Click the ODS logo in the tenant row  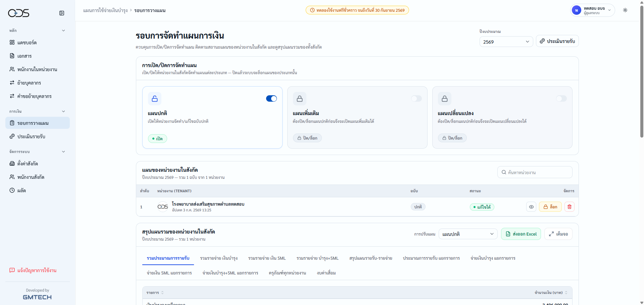(x=163, y=207)
